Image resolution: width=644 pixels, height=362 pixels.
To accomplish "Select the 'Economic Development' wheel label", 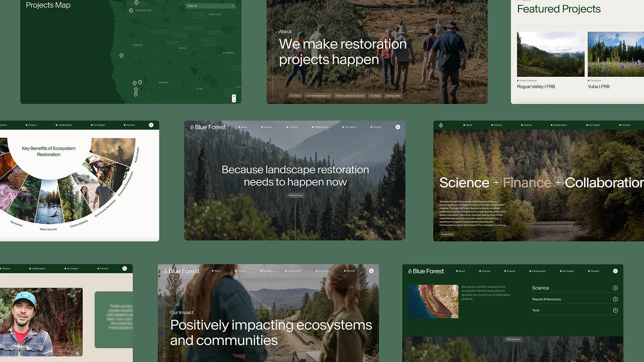I will click(x=126, y=184).
